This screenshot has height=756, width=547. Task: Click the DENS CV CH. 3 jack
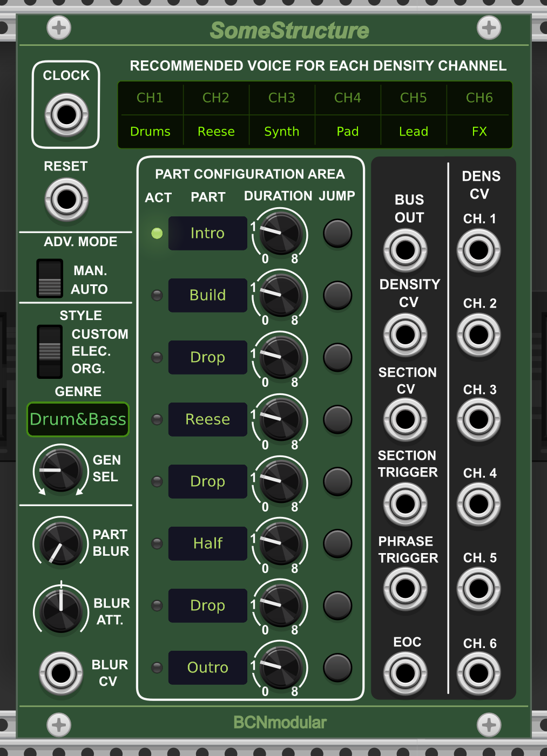pos(478,419)
